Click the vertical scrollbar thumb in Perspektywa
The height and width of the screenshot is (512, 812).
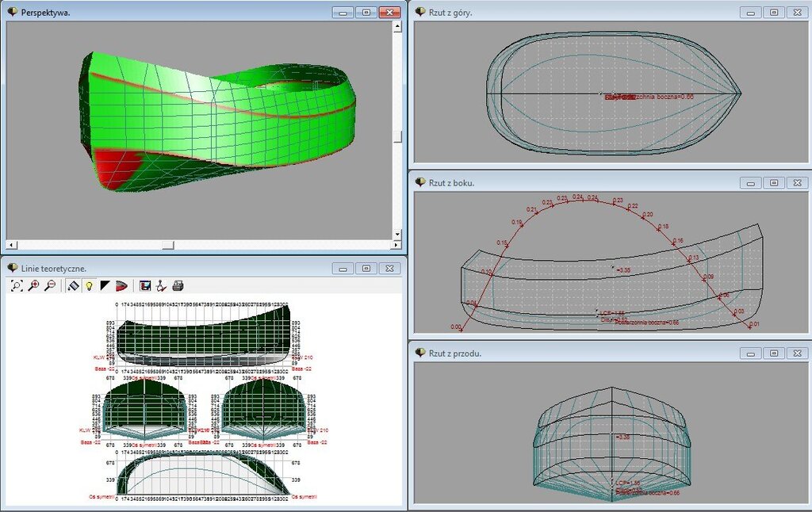(397, 136)
